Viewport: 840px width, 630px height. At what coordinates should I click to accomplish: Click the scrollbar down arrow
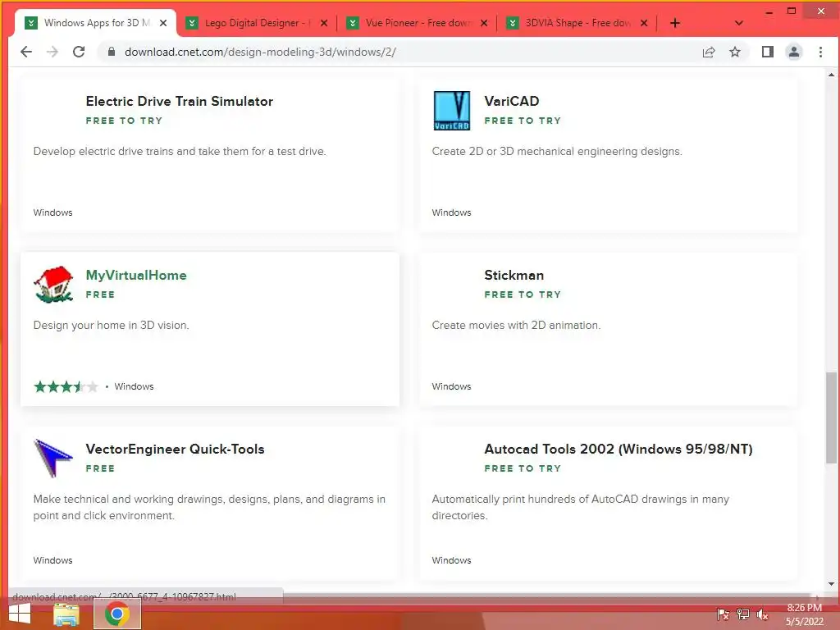click(x=832, y=583)
